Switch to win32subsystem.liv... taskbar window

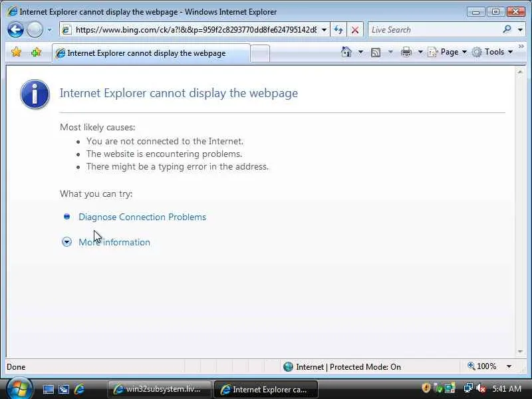click(x=160, y=389)
